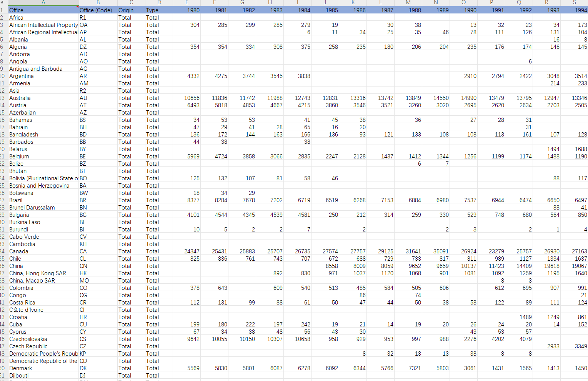
Task: Select the "Office (Code)" header cell
Action: 98,10
